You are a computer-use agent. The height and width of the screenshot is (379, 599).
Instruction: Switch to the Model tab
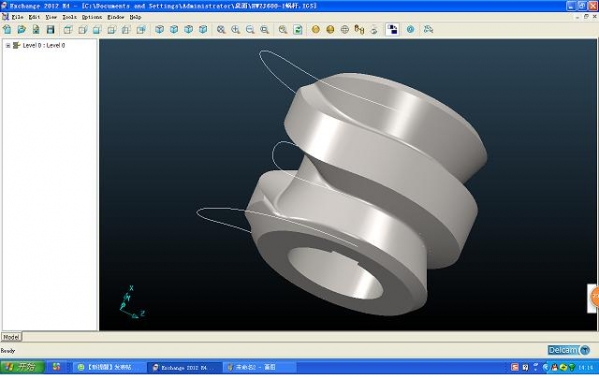coord(11,337)
